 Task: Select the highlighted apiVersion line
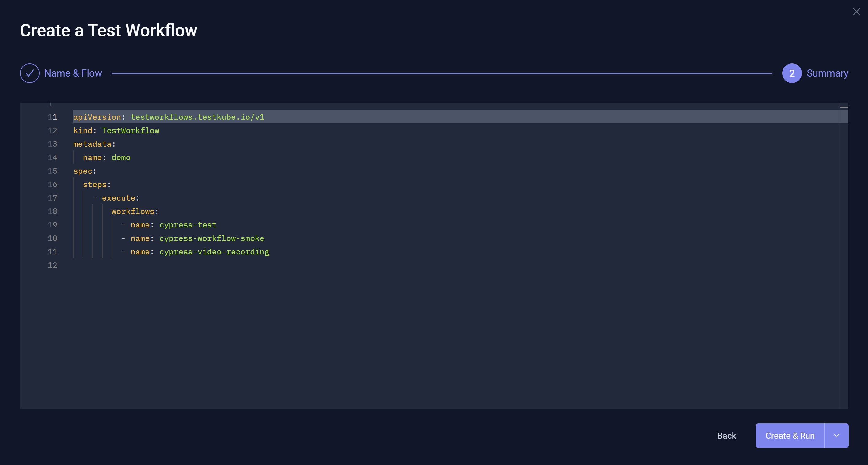click(x=169, y=117)
